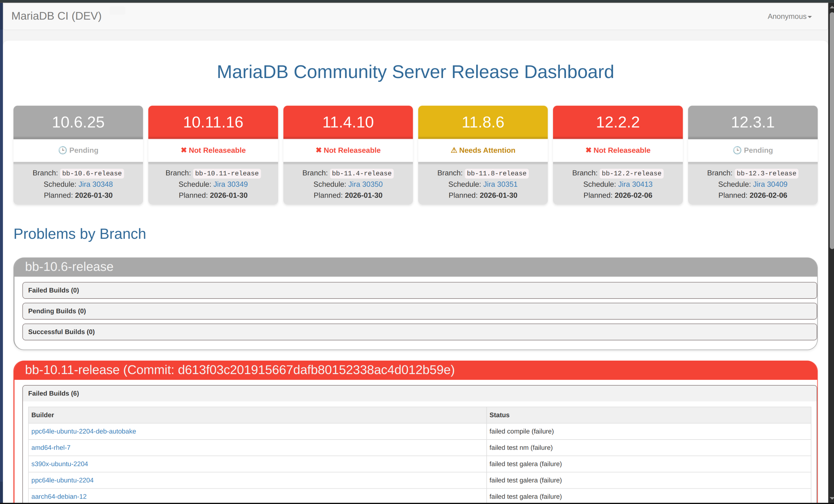Expand Failed Builds (0) under bb-10.6-release

point(53,290)
